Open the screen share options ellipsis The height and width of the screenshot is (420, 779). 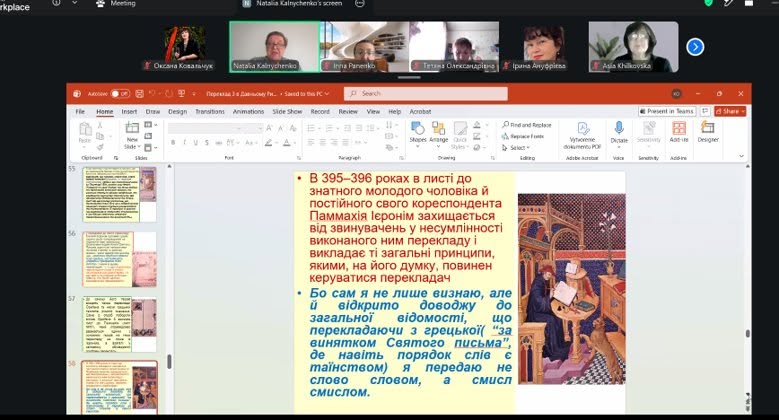[360, 3]
